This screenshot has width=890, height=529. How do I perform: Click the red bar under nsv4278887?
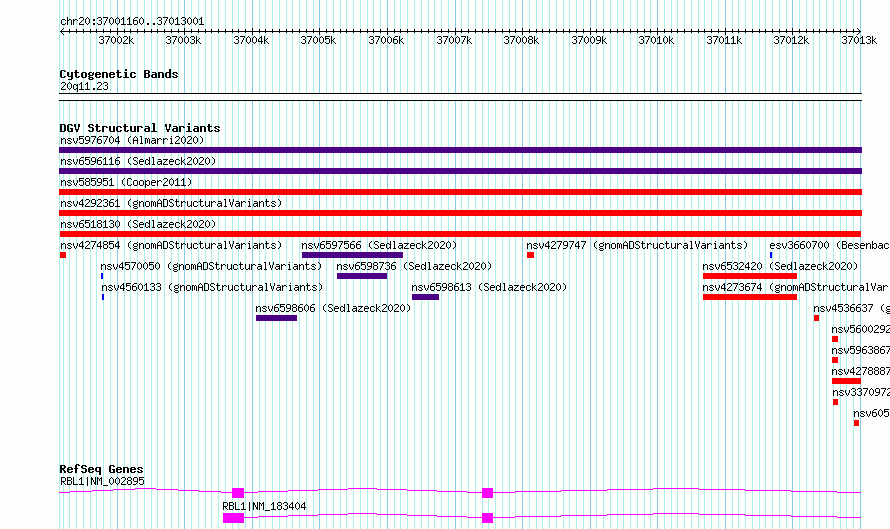pyautogui.click(x=846, y=381)
